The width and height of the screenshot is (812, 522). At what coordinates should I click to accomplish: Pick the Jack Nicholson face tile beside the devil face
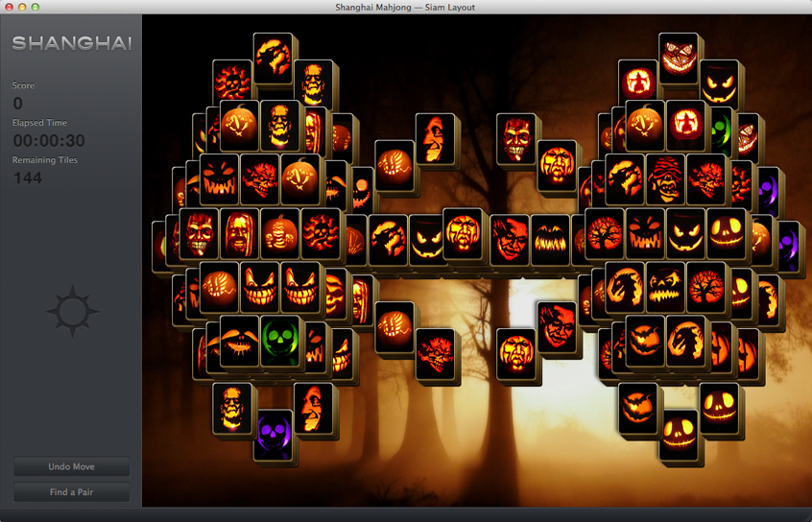pos(240,233)
